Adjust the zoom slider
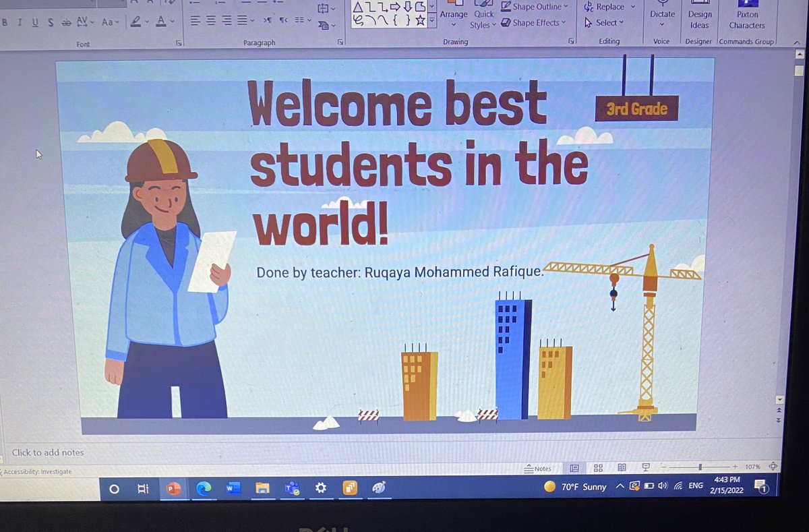Image resolution: width=809 pixels, height=532 pixels. [x=700, y=467]
